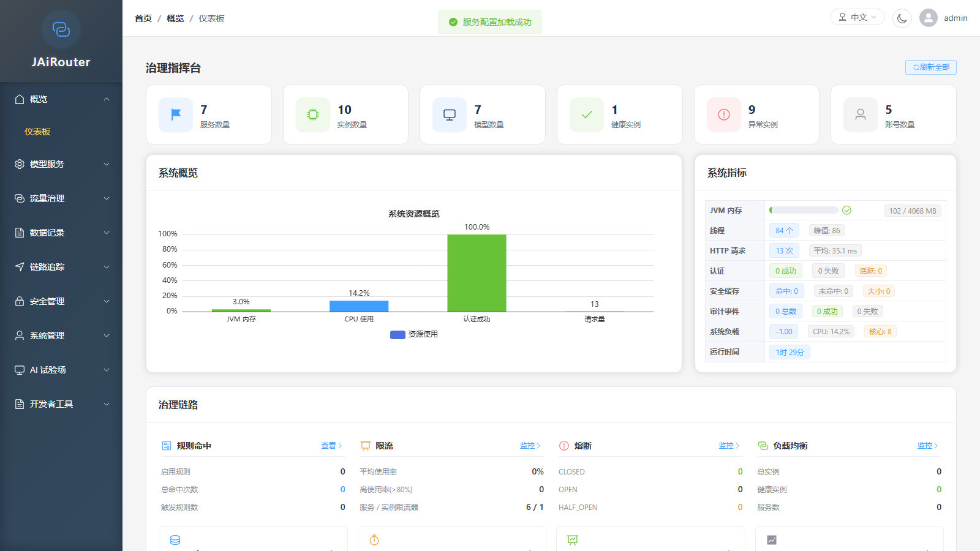Click the stopwatch icon in bottom card

pyautogui.click(x=374, y=540)
